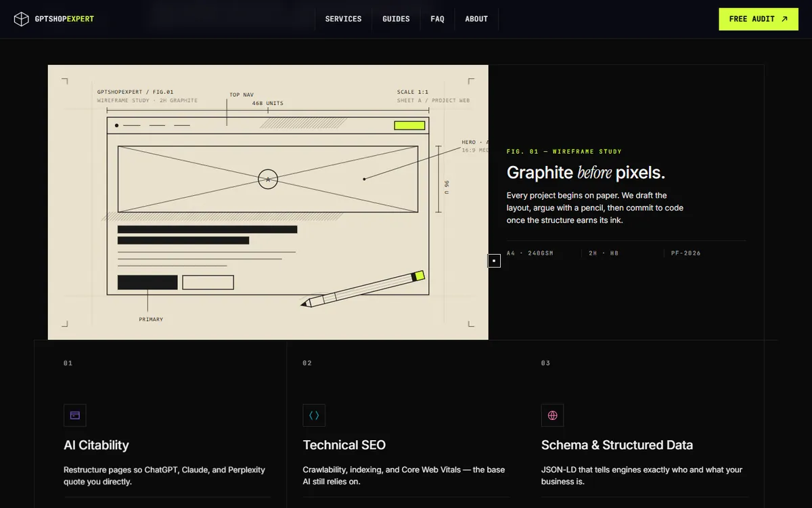This screenshot has width=812, height=508.
Task: Click the lime button in wireframe top nav
Action: tap(409, 125)
